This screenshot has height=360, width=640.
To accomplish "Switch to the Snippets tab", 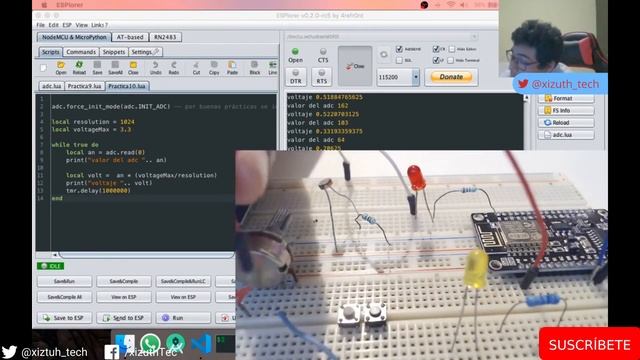I will point(113,52).
